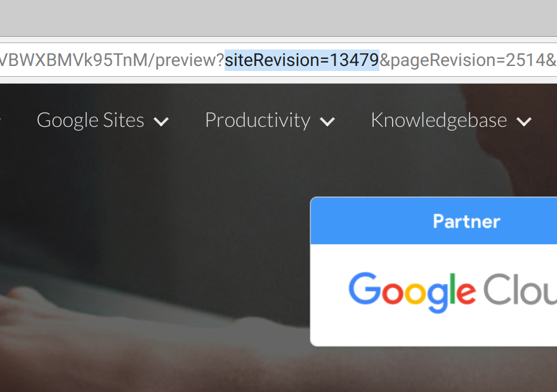Expand the chevron next to Google Sites

point(161,122)
